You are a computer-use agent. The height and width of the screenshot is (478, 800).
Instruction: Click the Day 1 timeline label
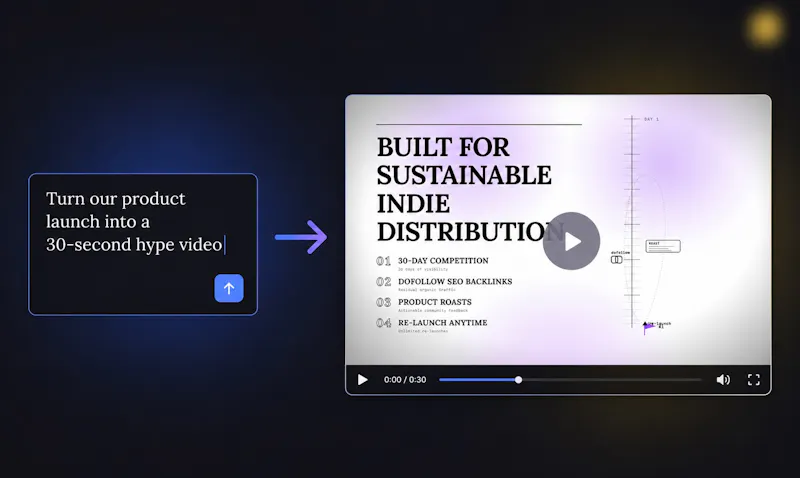pyautogui.click(x=652, y=119)
